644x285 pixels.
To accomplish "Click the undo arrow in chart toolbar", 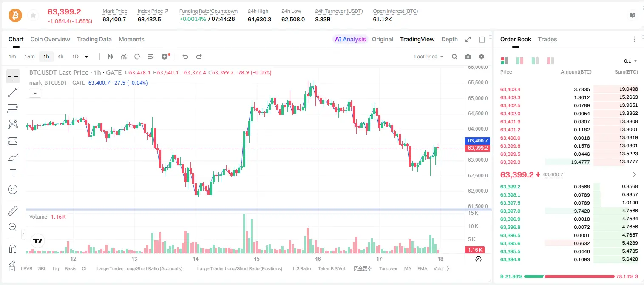I will (x=185, y=57).
